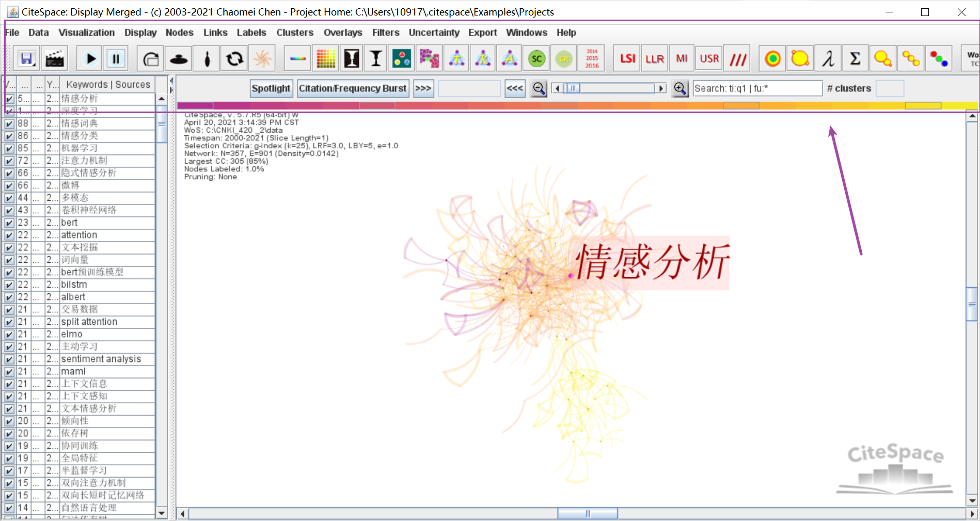Click the sigma symbol icon
Screen dimensions: 980x521
[x=855, y=59]
